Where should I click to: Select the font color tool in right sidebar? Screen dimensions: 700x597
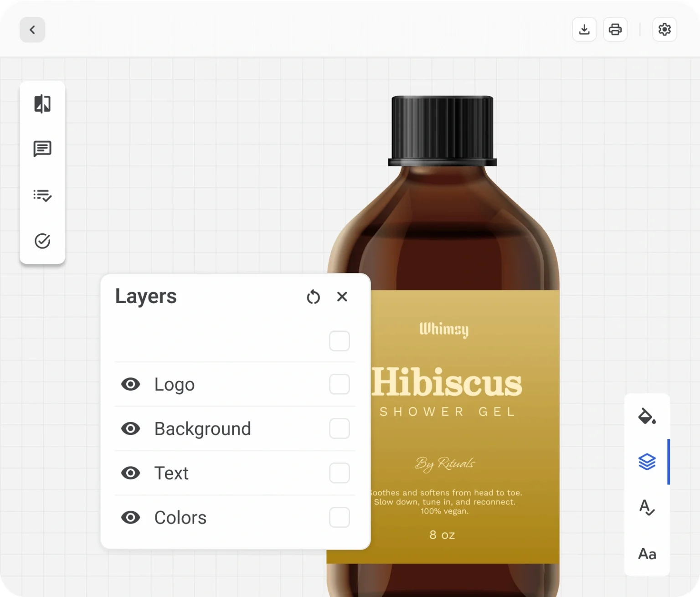(647, 508)
